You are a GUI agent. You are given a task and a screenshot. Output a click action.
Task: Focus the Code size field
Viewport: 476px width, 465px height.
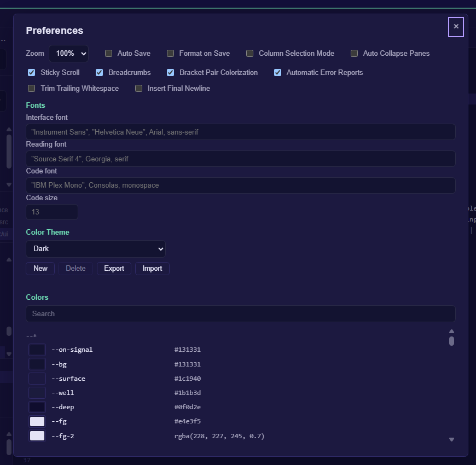(52, 212)
